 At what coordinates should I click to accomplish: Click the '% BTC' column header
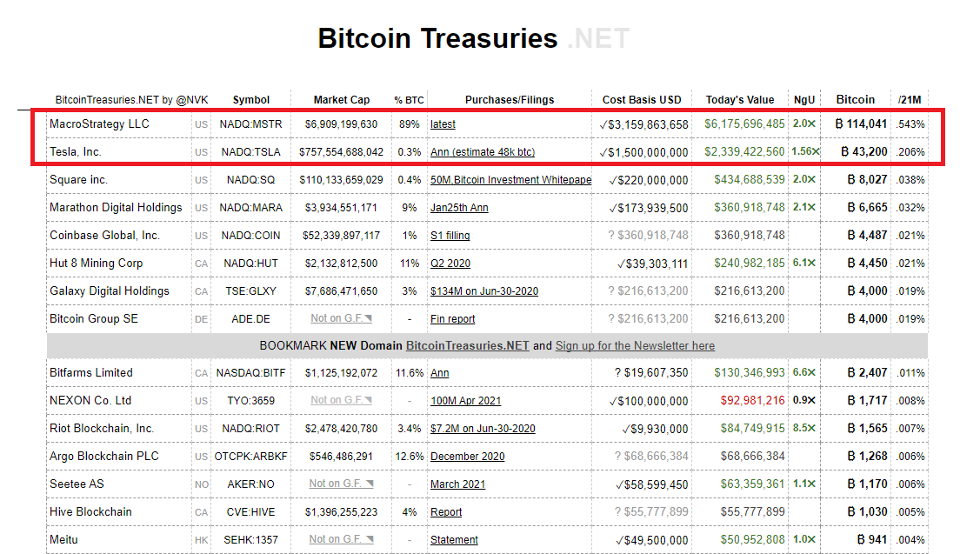tap(410, 99)
